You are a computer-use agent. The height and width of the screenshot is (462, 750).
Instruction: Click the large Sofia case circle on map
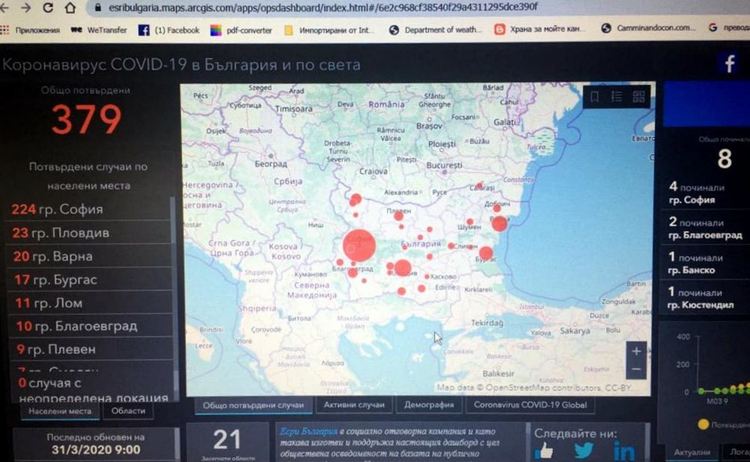[358, 244]
